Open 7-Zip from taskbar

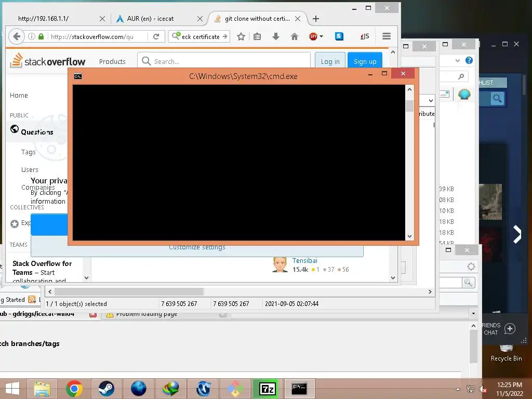click(267, 389)
